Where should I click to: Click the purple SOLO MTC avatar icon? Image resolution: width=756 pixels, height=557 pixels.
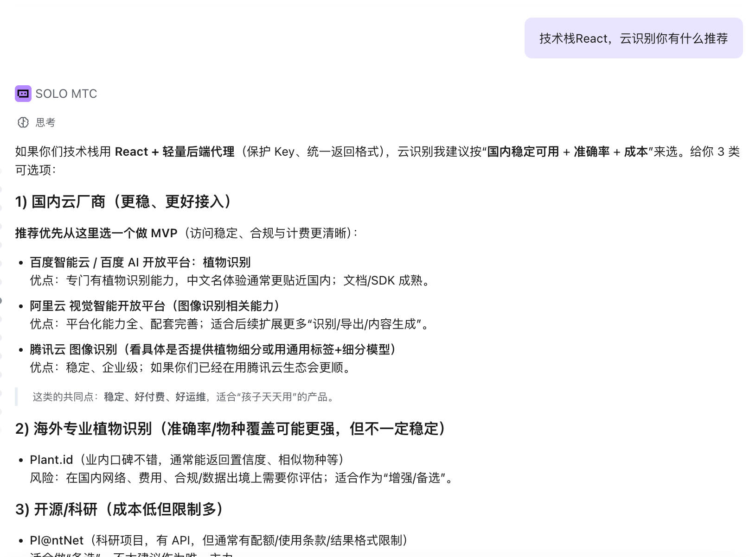click(23, 94)
